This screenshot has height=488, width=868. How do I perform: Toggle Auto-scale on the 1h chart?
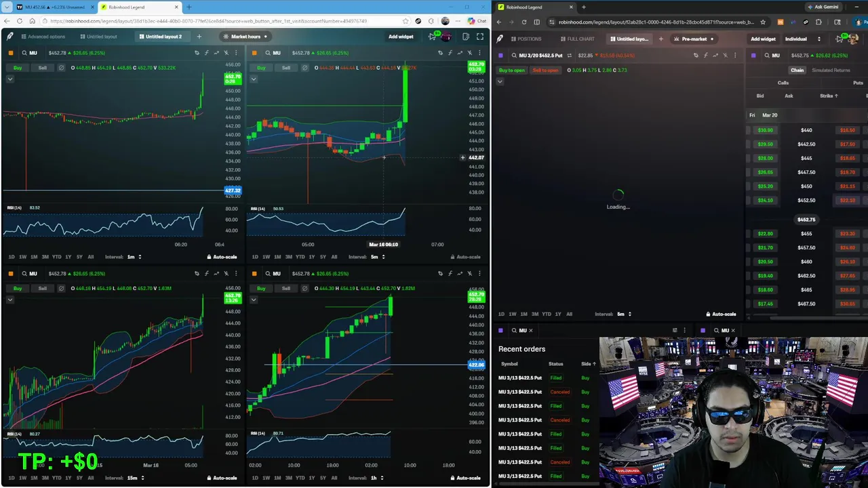(x=465, y=478)
